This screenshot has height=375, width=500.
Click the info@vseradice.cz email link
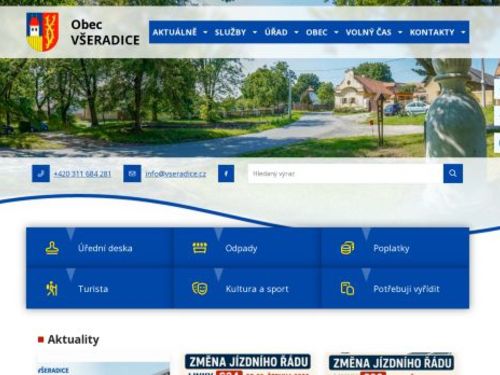click(176, 174)
